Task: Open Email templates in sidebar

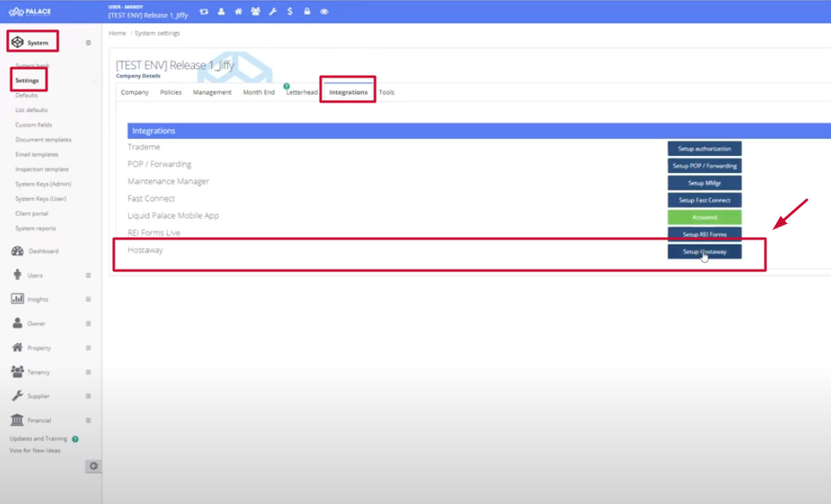Action: click(x=37, y=154)
